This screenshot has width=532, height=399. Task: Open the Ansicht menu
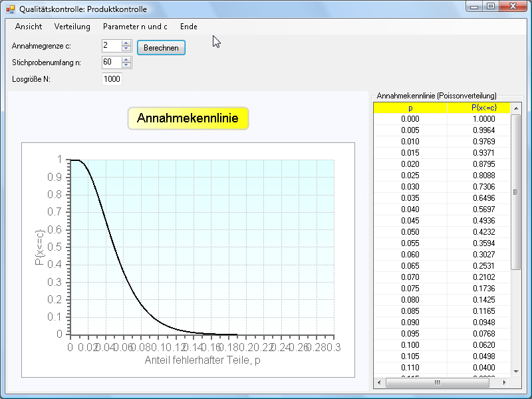[x=29, y=27]
